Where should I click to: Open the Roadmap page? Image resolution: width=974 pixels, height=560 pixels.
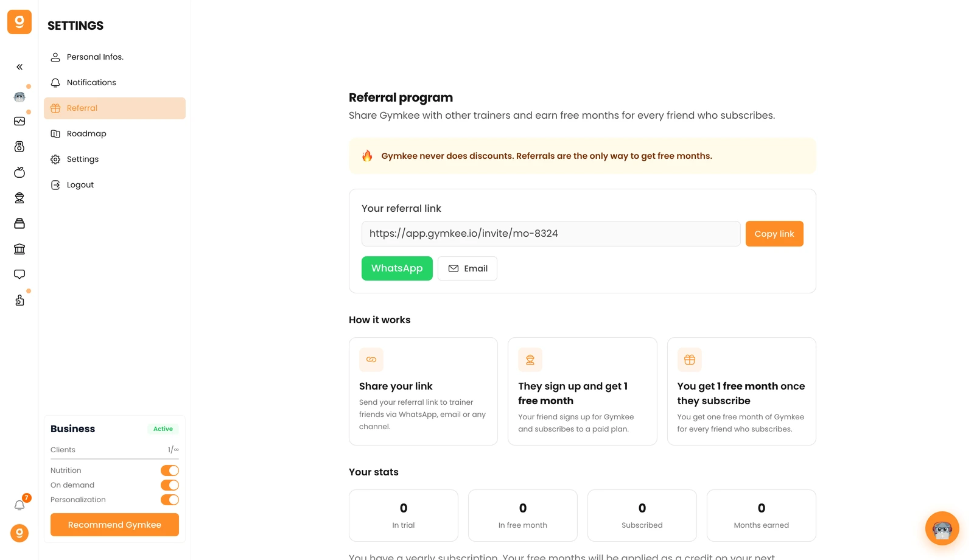click(114, 134)
